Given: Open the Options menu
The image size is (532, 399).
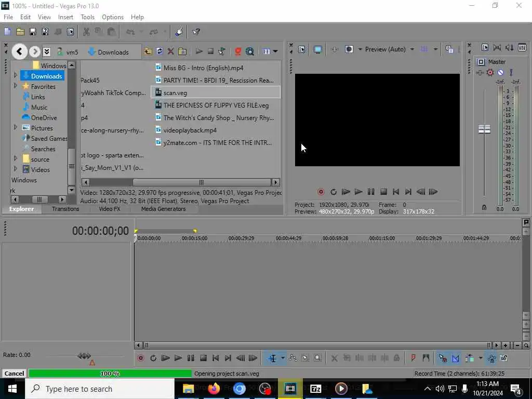Looking at the screenshot, I should tap(113, 17).
